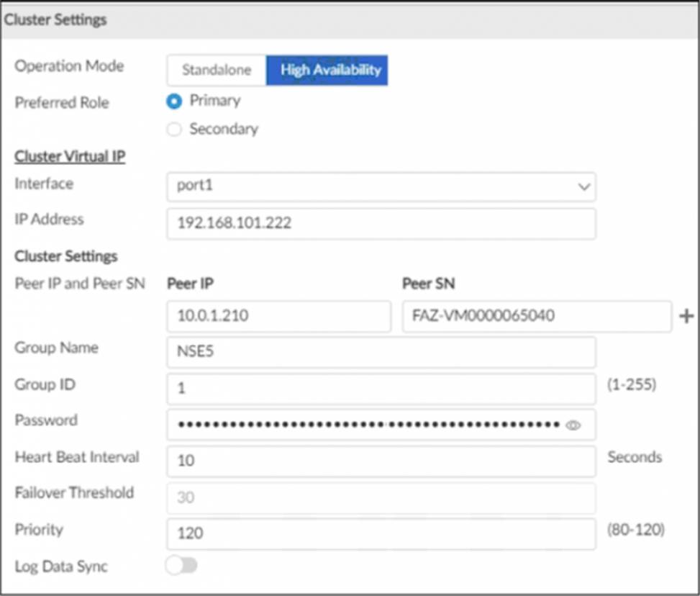Enable the Log Data Sync toggle
700x596 pixels.
coord(181,566)
